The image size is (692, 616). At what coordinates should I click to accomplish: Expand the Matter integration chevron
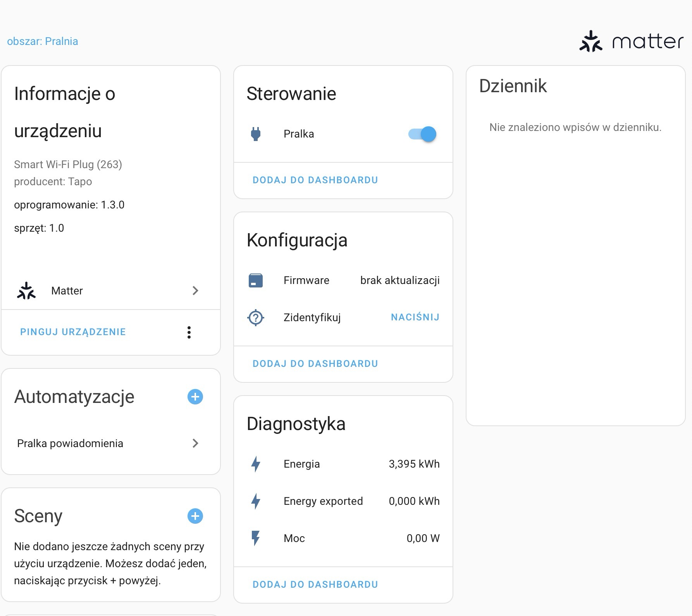195,291
